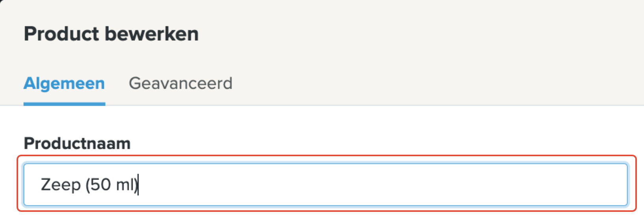The width and height of the screenshot is (644, 217).
Task: Click the word "Product" in the dialog title
Action: point(61,34)
